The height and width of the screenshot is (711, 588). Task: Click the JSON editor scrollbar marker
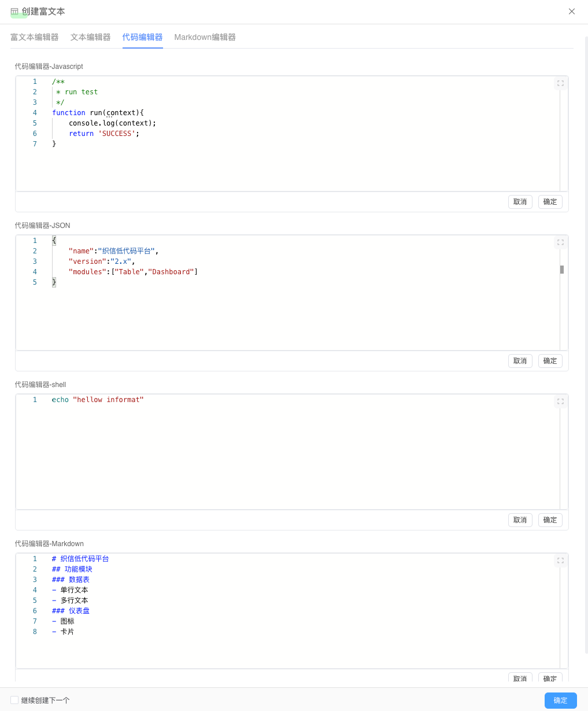pyautogui.click(x=562, y=270)
